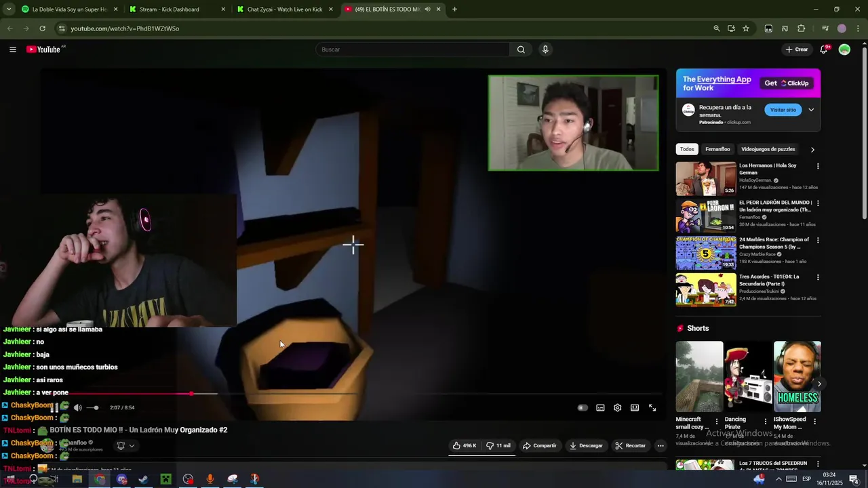The height and width of the screenshot is (488, 868).
Task: Open options for 24 Marbles Race video
Action: pyautogui.click(x=818, y=240)
